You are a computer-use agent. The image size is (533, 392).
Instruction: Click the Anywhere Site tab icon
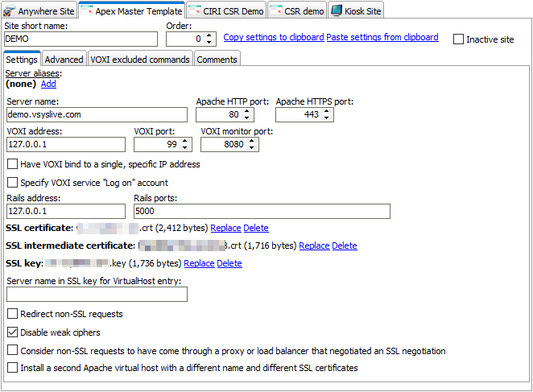coord(10,10)
